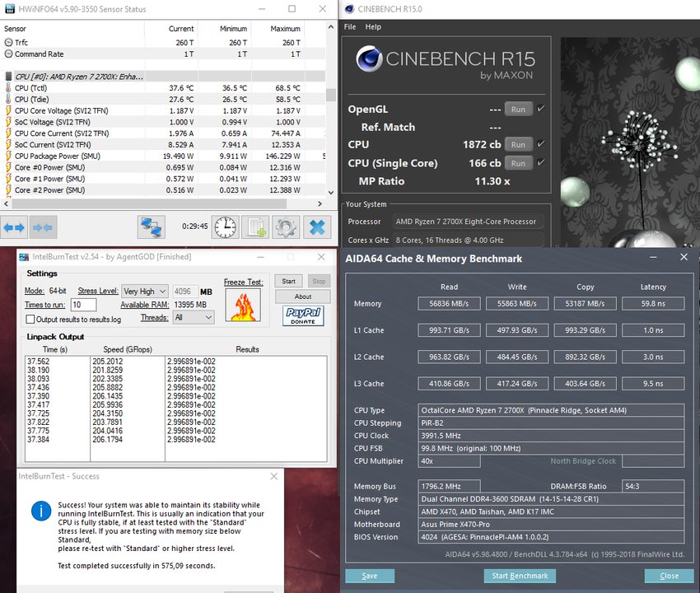Viewport: 700px width, 593px height.
Task: Click the HWiNFO vertical scrollbar up arrow
Action: pos(331,27)
